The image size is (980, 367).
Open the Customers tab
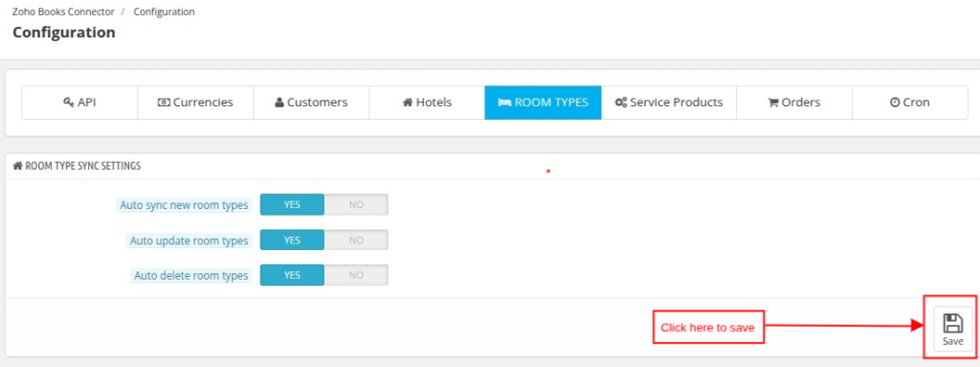click(x=311, y=103)
